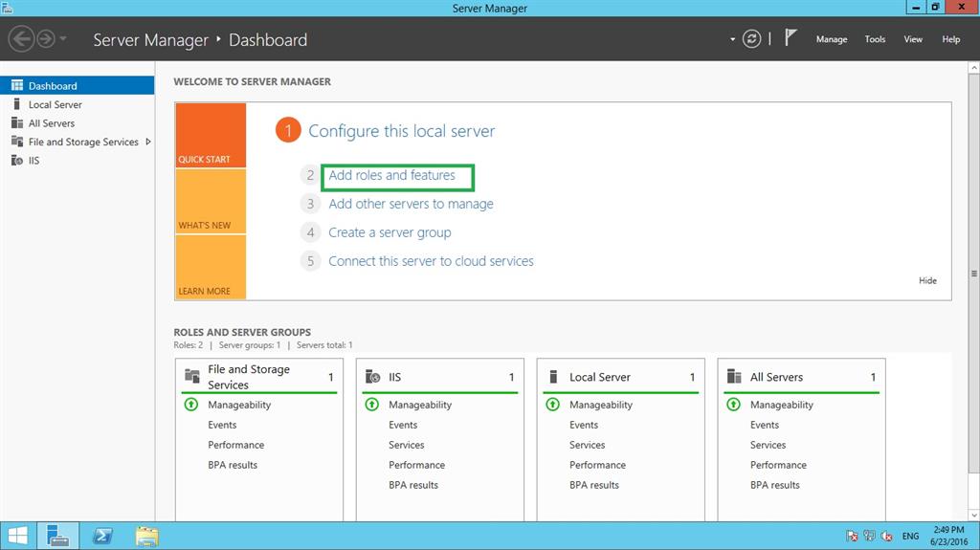Open BPA results in File and Storage tile
The image size is (980, 550).
tap(233, 465)
